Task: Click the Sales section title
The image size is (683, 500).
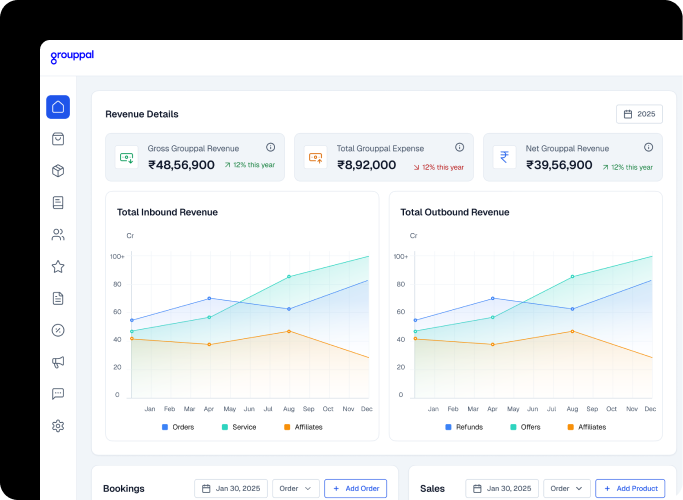Action: point(433,489)
